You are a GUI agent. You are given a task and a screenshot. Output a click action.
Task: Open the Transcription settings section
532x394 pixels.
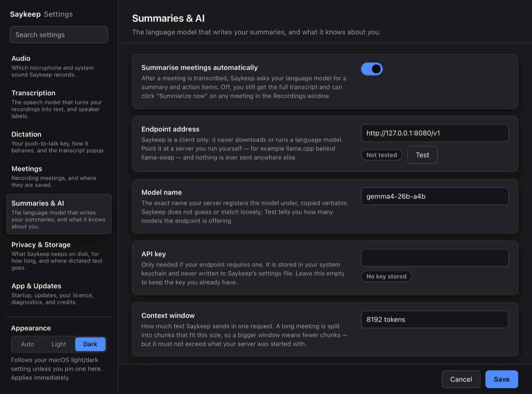59,104
